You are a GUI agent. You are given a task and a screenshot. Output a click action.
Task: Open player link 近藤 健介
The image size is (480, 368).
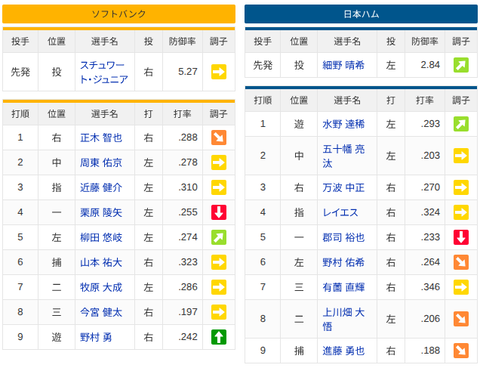(x=101, y=187)
